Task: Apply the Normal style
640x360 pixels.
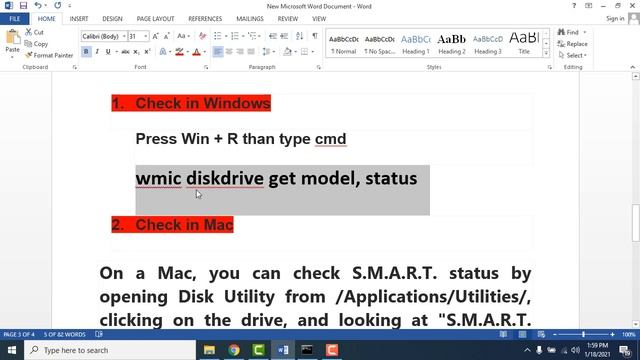Action: [x=344, y=44]
